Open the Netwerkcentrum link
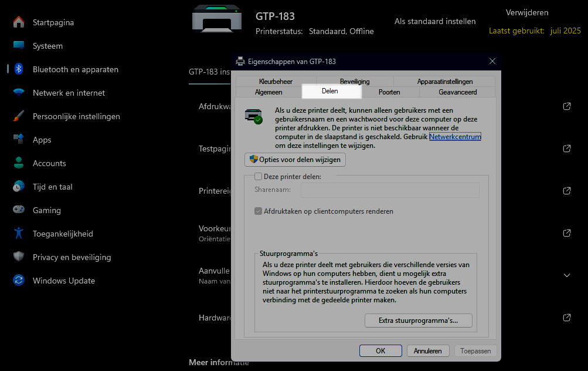This screenshot has height=371, width=588. [x=455, y=137]
